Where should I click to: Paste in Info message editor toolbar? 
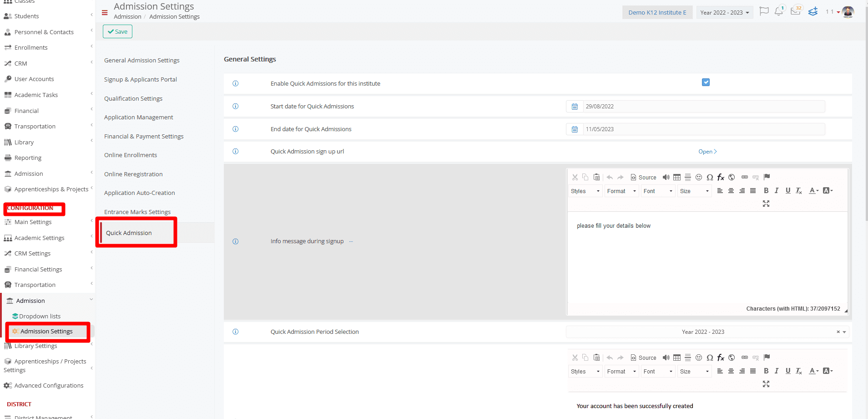pos(596,177)
